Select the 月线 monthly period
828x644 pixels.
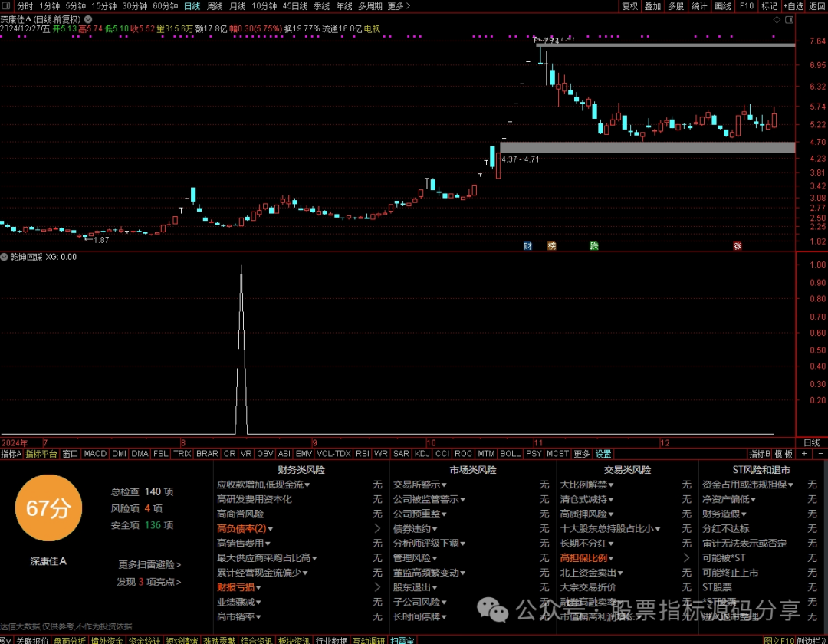238,6
